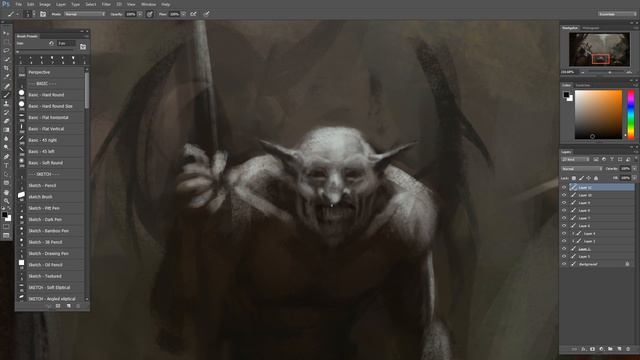
Task: Open the layer Opacity dropdown arrow
Action: click(634, 169)
